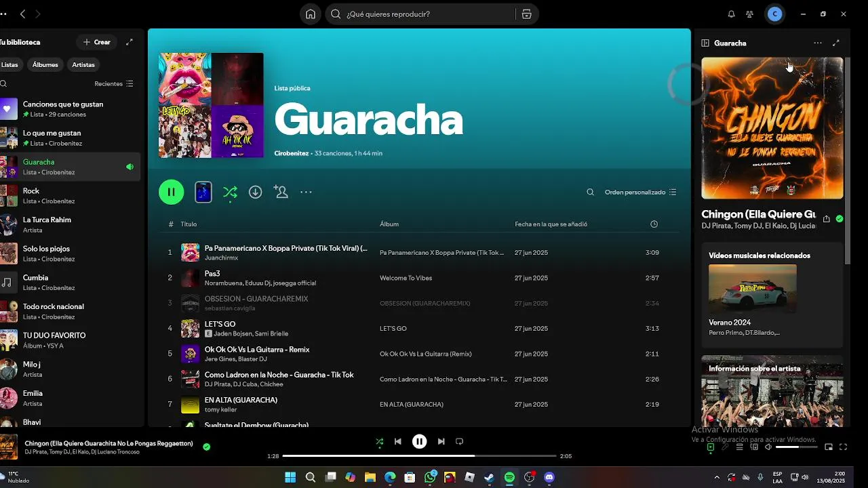The image size is (868, 488).
Task: Pause the Guaracha playlist with green button
Action: click(x=172, y=192)
